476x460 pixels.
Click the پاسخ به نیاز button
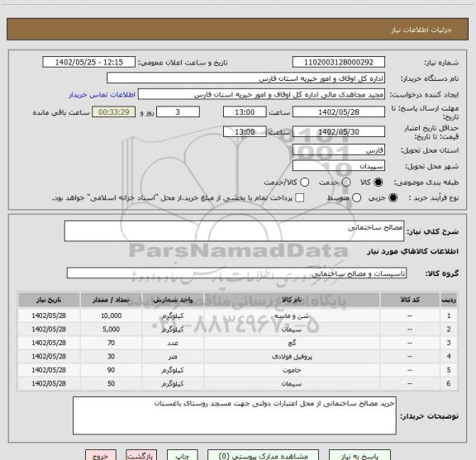pyautogui.click(x=359, y=455)
